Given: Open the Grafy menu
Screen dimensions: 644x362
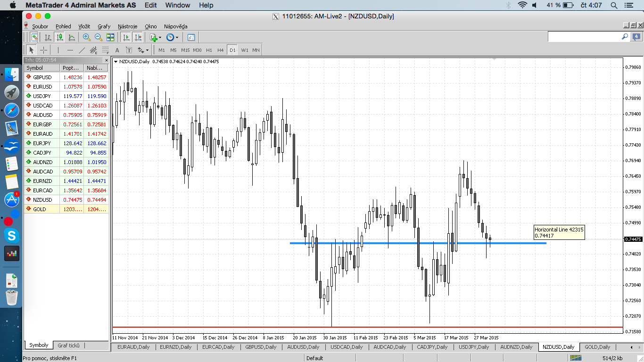Looking at the screenshot, I should click(104, 26).
